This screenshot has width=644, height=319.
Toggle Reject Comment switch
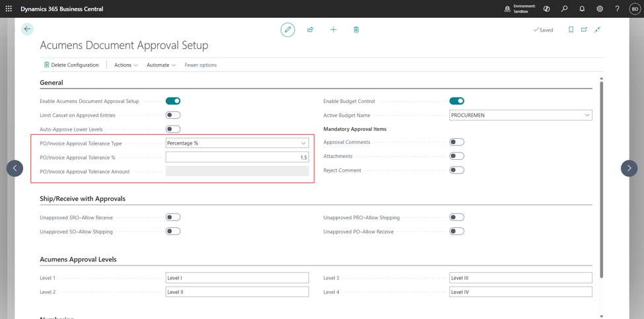[x=456, y=170]
